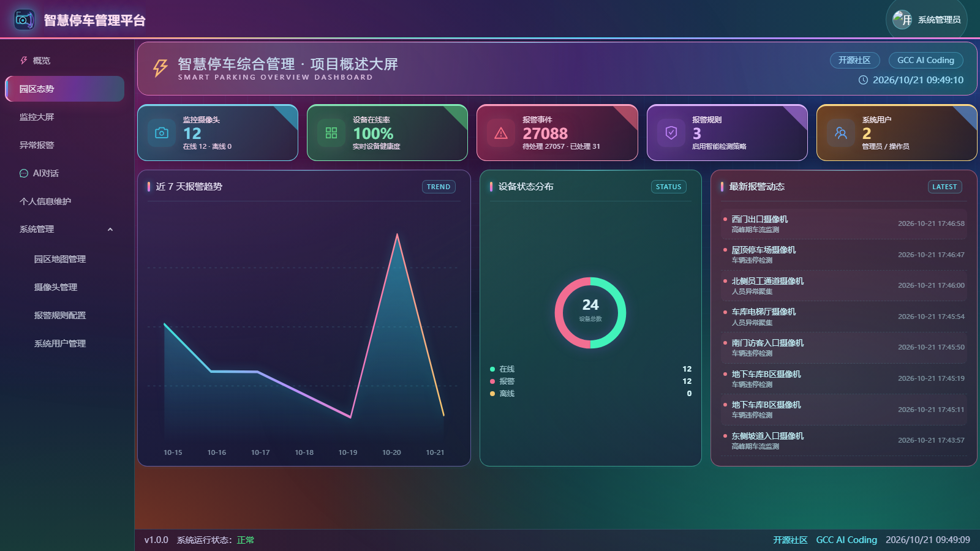Screen dimensions: 980x551
Task: Open 系统用户管理 submenu item
Action: pyautogui.click(x=64, y=343)
